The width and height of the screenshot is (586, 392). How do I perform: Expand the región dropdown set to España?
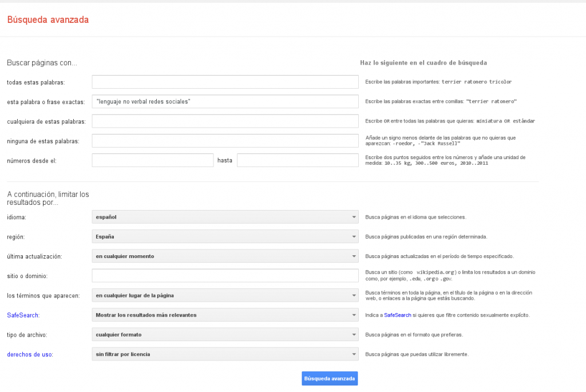point(225,236)
